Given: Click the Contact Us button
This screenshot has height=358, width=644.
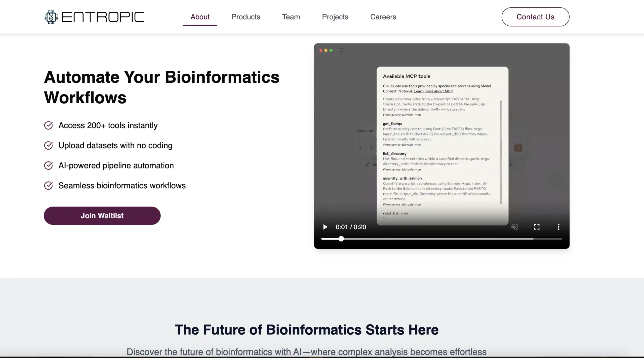Looking at the screenshot, I should (x=535, y=17).
